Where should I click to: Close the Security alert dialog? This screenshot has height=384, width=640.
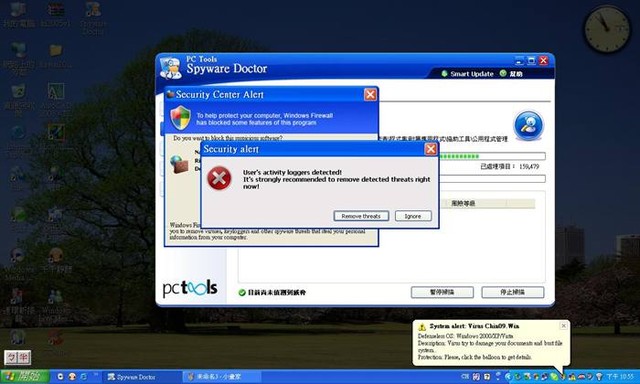pyautogui.click(x=431, y=149)
